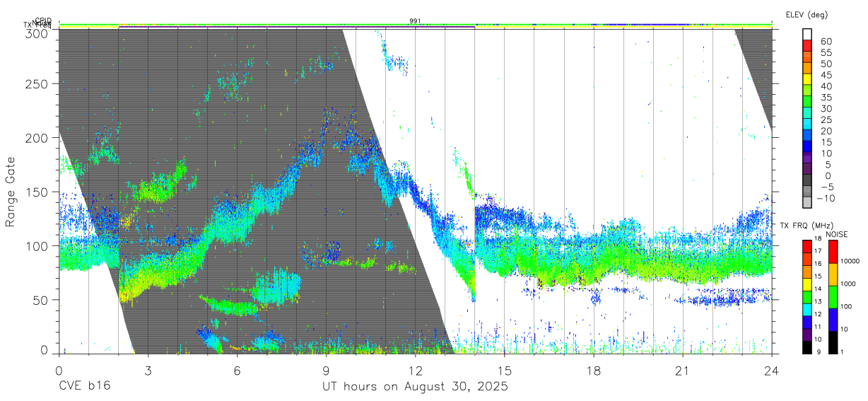Click the Range Gate axis label
This screenshot has width=868, height=401.
11,192
